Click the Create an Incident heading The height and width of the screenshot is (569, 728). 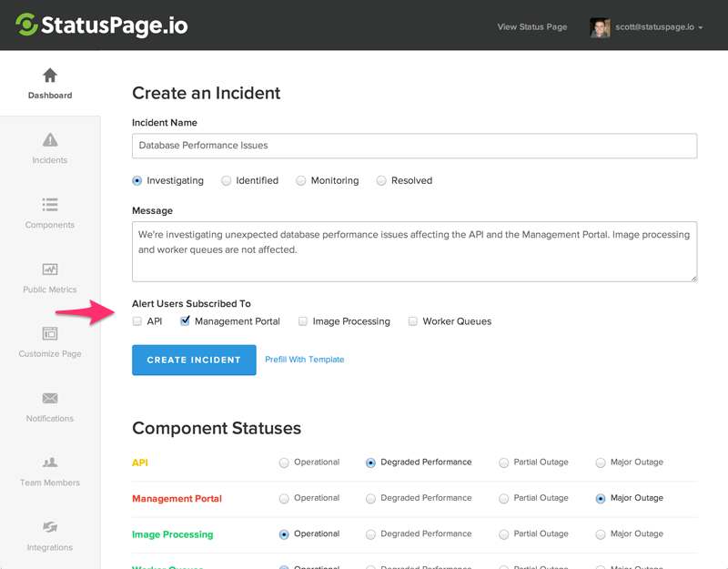pyautogui.click(x=207, y=93)
